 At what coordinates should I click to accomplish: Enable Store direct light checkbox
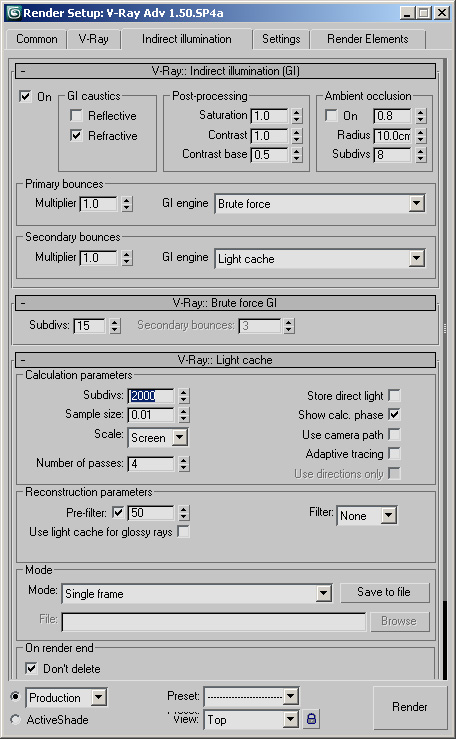pos(394,395)
